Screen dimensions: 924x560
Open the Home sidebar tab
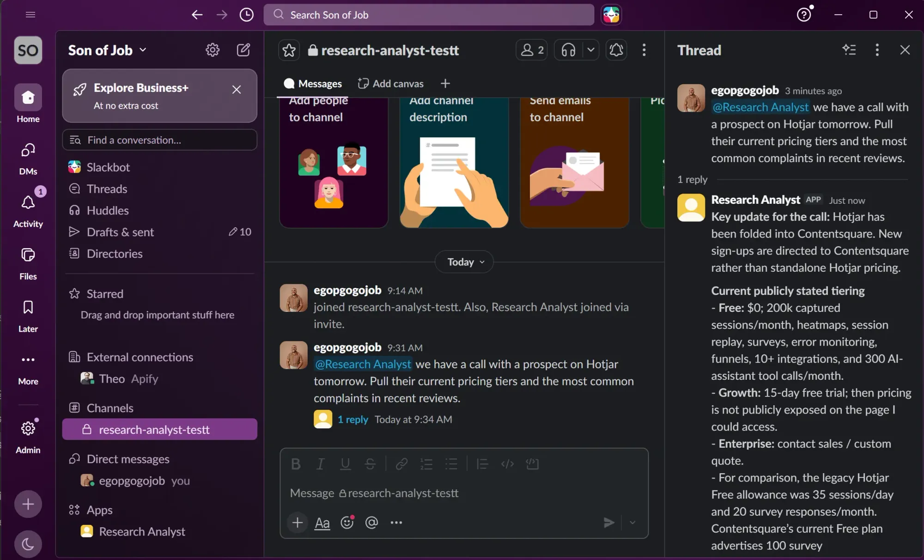point(28,104)
